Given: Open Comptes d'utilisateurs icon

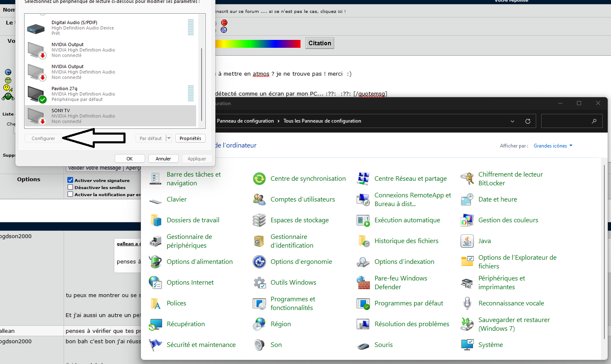Looking at the screenshot, I should tap(259, 199).
